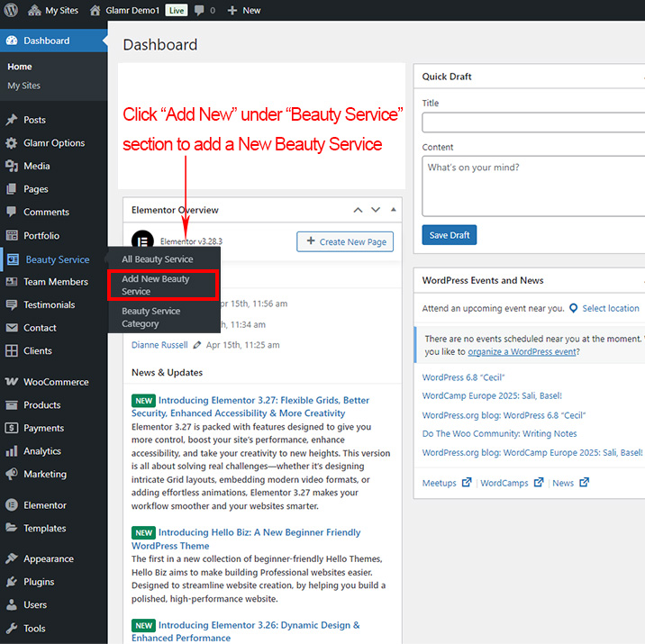Click Glamr Options gear icon
Viewport: 645px width, 644px height.
click(x=12, y=143)
